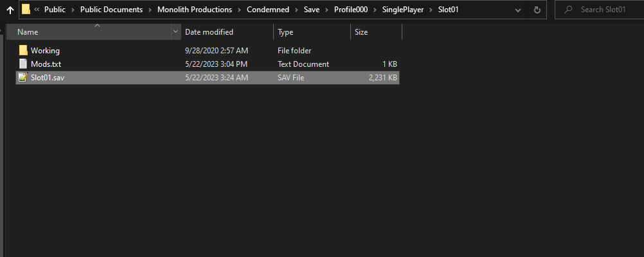
Task: Click the Mods.txt text document icon
Action: coord(23,64)
